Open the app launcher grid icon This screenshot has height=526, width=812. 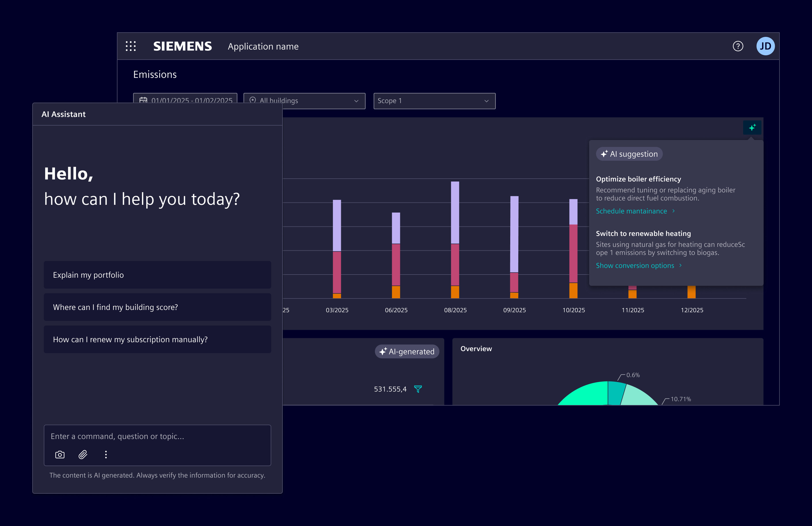pyautogui.click(x=131, y=46)
